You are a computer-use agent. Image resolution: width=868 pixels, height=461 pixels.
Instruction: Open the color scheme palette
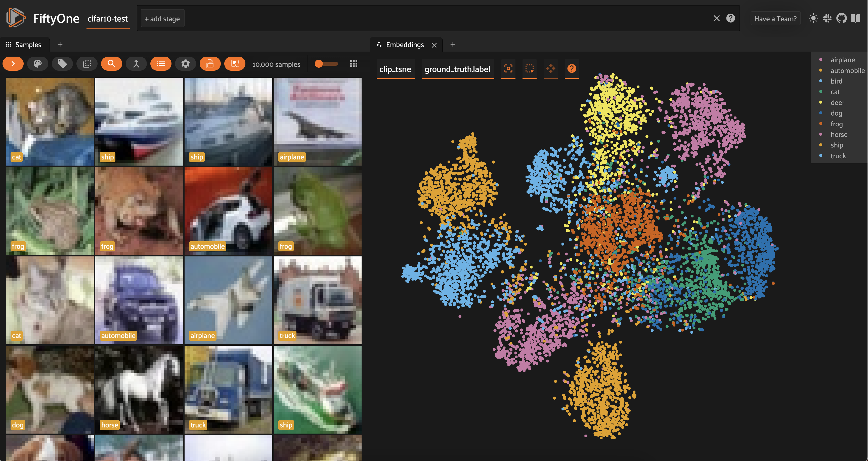pos(37,64)
